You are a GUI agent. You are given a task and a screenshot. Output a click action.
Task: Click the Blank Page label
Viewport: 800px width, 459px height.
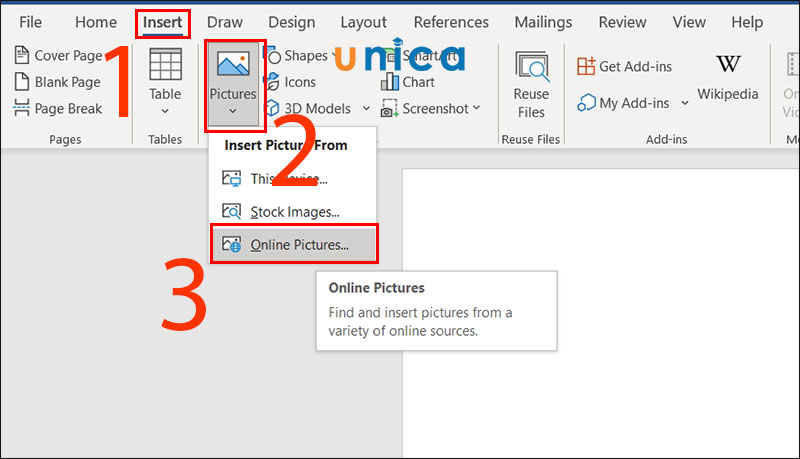tap(67, 82)
